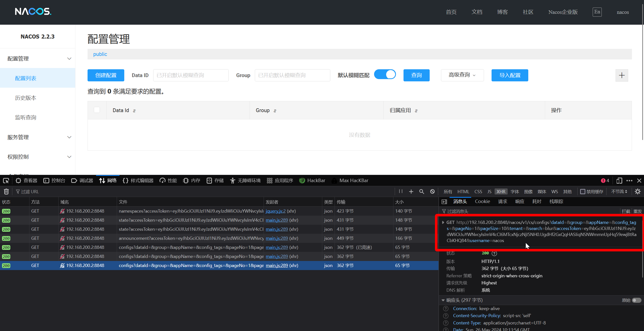The width and height of the screenshot is (644, 331).
Task: Click the 重发 resend button
Action: [x=637, y=211]
